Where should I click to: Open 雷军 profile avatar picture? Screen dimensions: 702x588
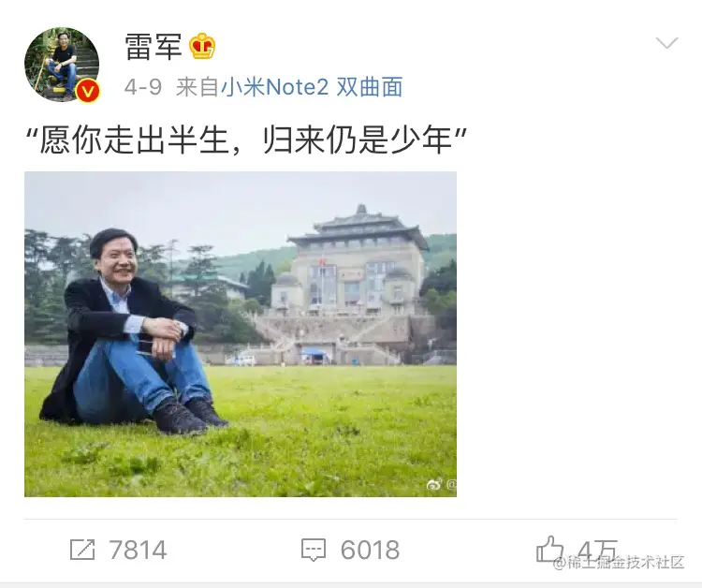[x=62, y=65]
